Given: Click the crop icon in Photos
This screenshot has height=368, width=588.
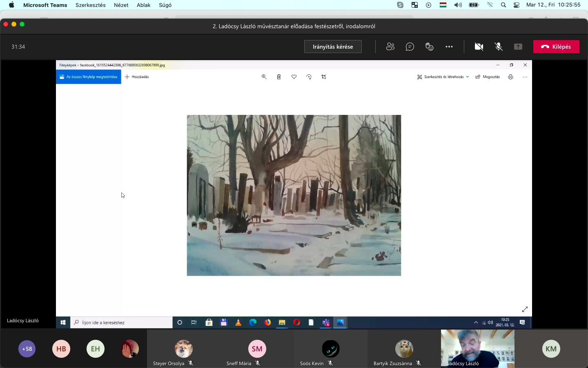Looking at the screenshot, I should pos(324,77).
